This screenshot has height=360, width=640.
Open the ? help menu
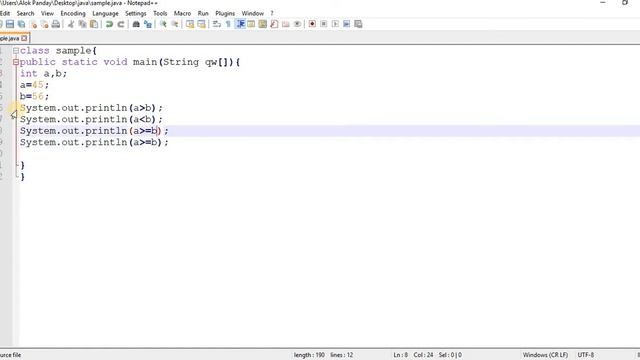[272, 13]
